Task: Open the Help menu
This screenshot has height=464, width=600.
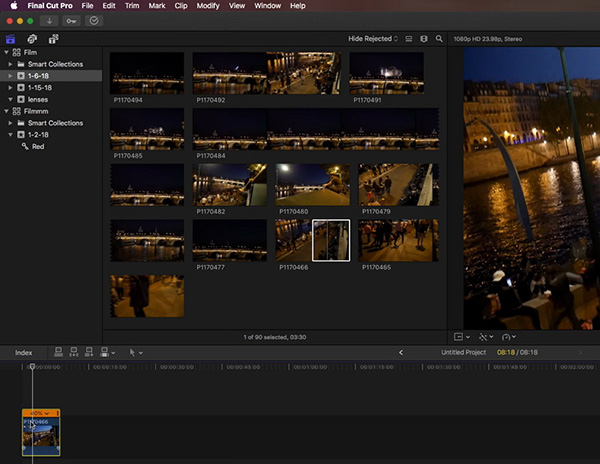Action: pos(298,6)
